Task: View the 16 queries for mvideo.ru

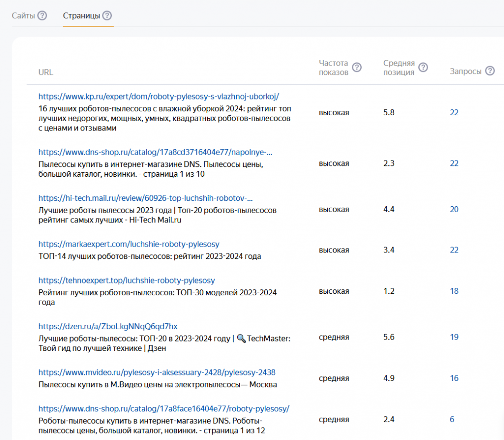Action: coord(454,378)
